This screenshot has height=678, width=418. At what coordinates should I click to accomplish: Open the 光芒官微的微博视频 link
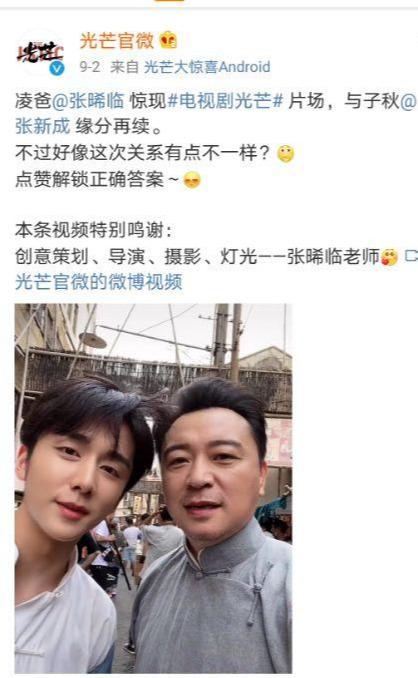[99, 282]
